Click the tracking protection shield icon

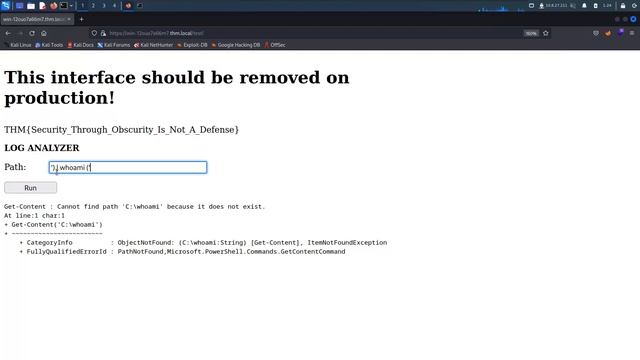point(94,33)
